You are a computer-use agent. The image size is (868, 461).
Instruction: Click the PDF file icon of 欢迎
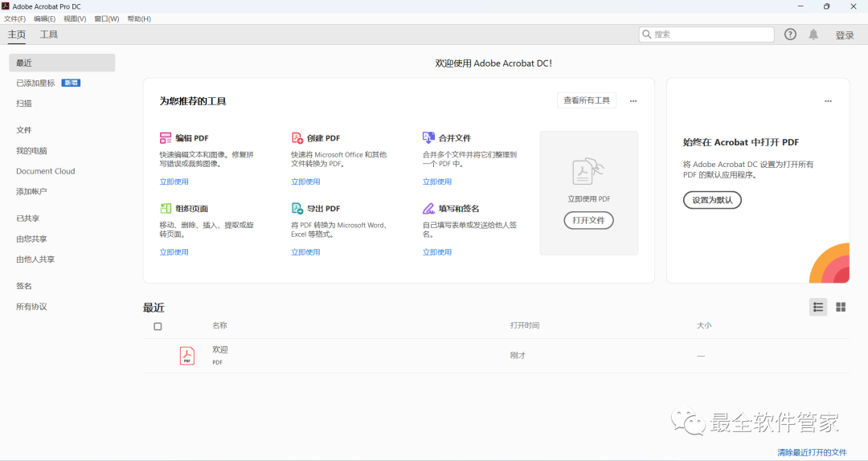click(187, 355)
